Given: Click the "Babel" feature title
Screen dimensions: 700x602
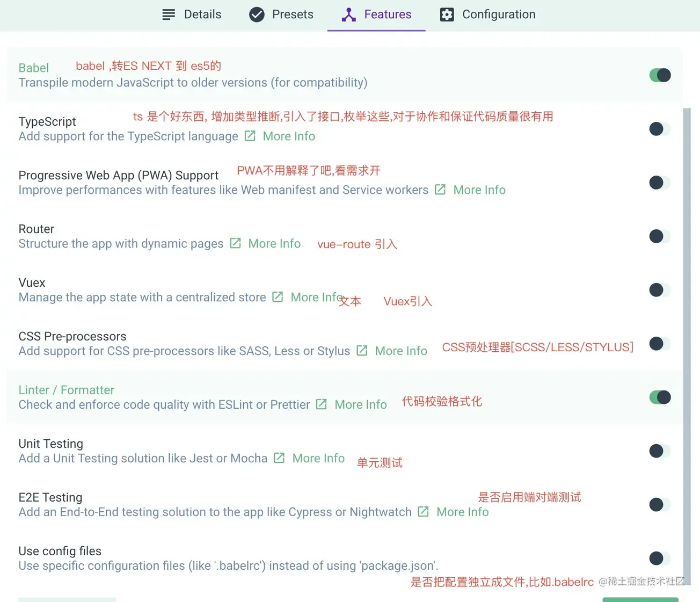Looking at the screenshot, I should pos(34,68).
